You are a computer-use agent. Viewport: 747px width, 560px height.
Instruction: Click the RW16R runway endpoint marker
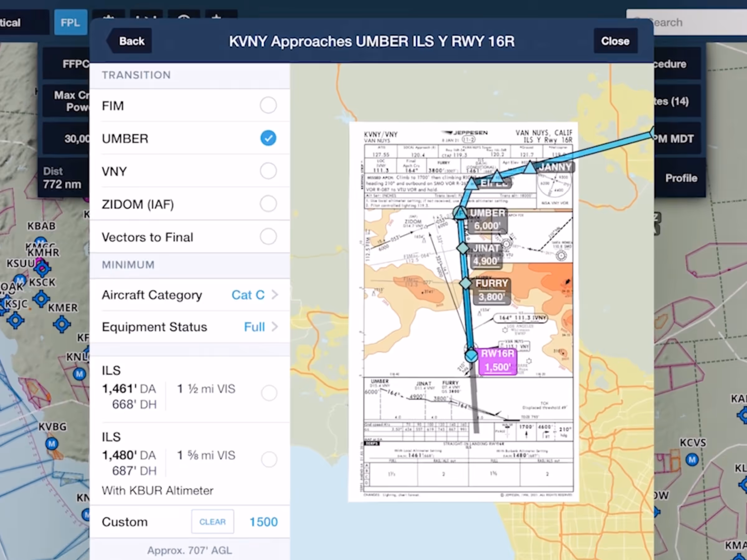click(x=471, y=356)
